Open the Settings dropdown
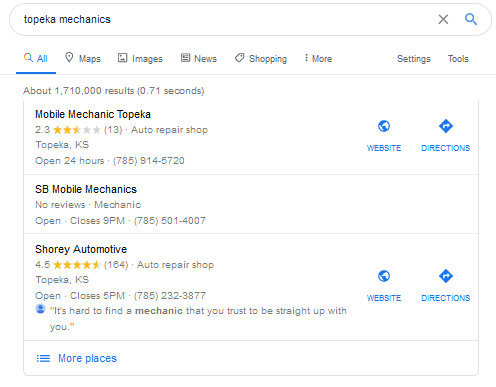This screenshot has height=387, width=496. (x=414, y=59)
